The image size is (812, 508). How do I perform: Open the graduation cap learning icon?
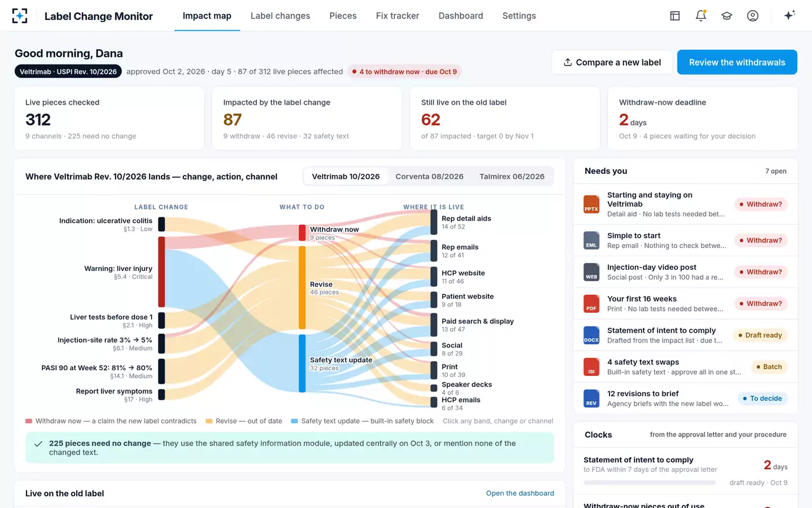727,16
